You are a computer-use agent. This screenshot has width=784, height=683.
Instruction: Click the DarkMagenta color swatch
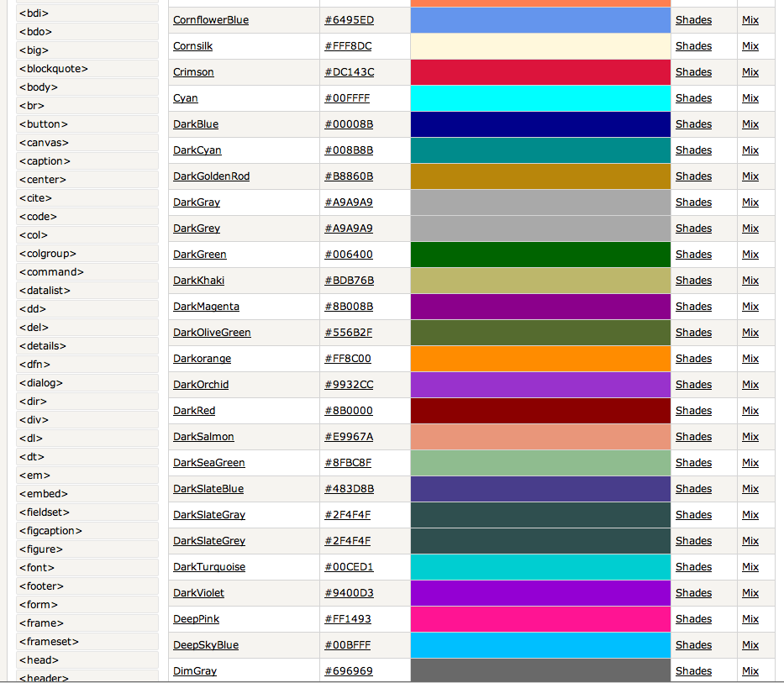540,307
